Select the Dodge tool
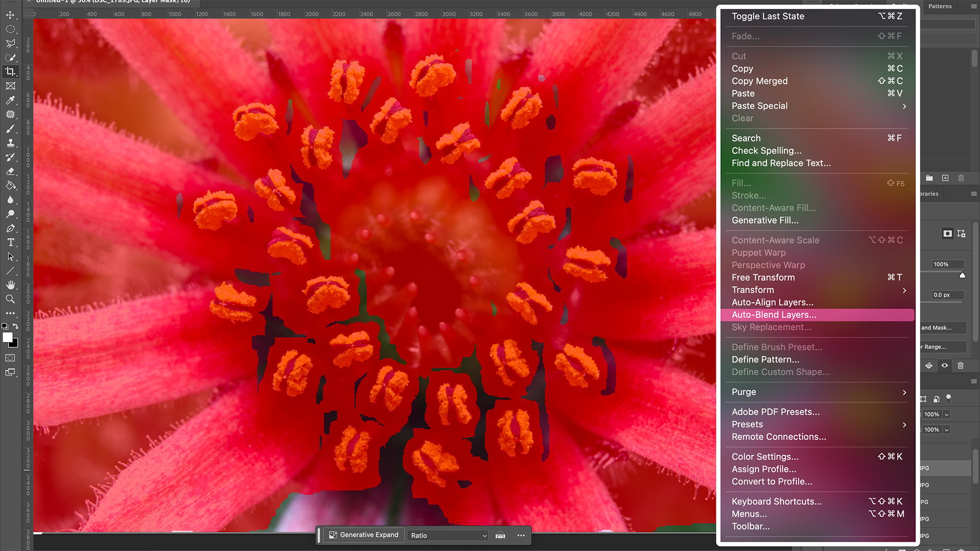 10,214
